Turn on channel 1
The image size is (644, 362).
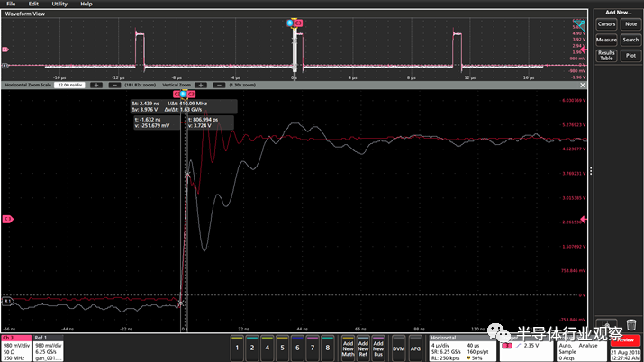237,348
